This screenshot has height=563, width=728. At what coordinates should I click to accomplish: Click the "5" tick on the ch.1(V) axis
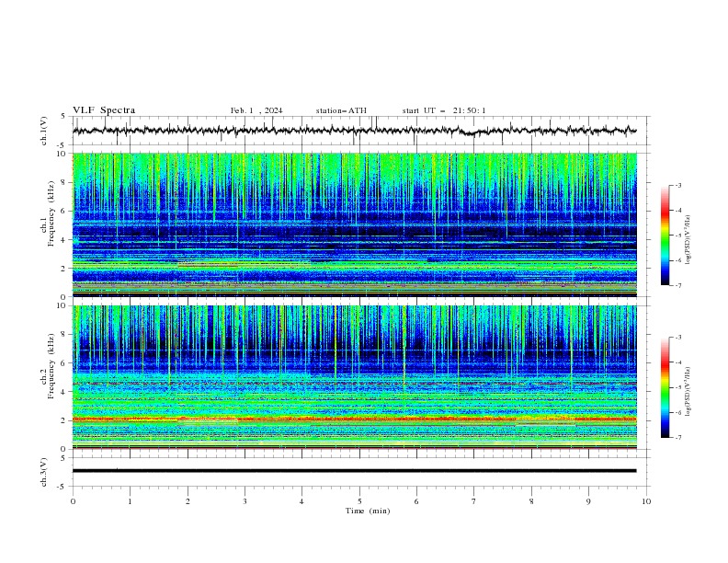(64, 116)
